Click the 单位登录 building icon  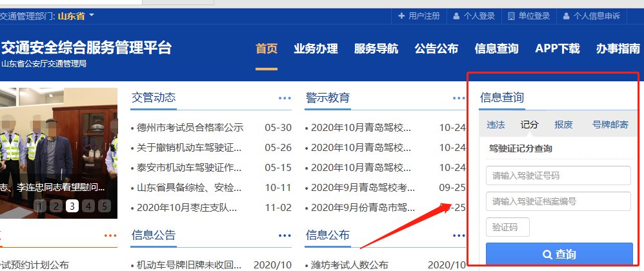511,16
